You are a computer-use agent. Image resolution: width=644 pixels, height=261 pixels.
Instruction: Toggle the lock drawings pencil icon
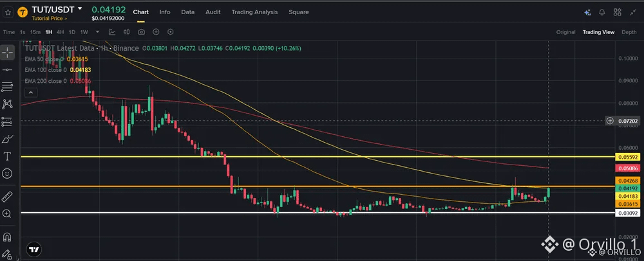click(x=7, y=254)
